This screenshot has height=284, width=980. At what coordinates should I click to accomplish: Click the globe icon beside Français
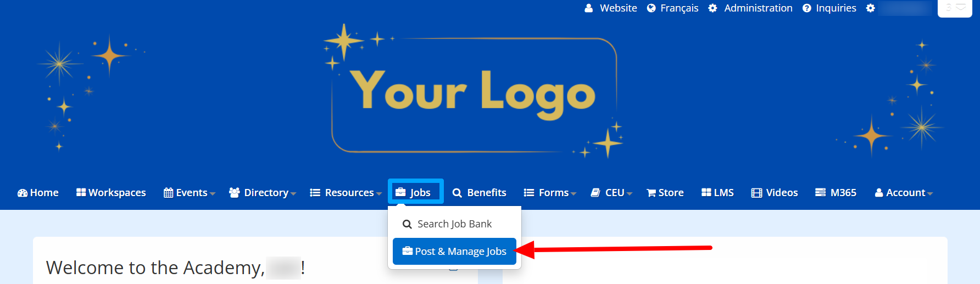[651, 8]
